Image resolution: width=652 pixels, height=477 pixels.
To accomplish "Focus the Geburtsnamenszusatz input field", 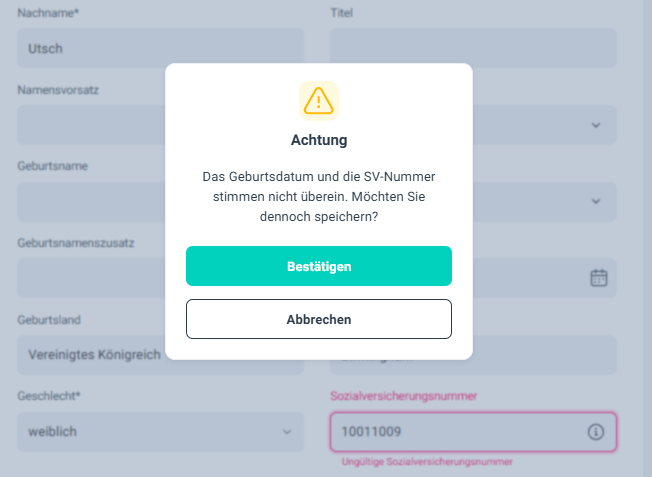I will coord(90,278).
